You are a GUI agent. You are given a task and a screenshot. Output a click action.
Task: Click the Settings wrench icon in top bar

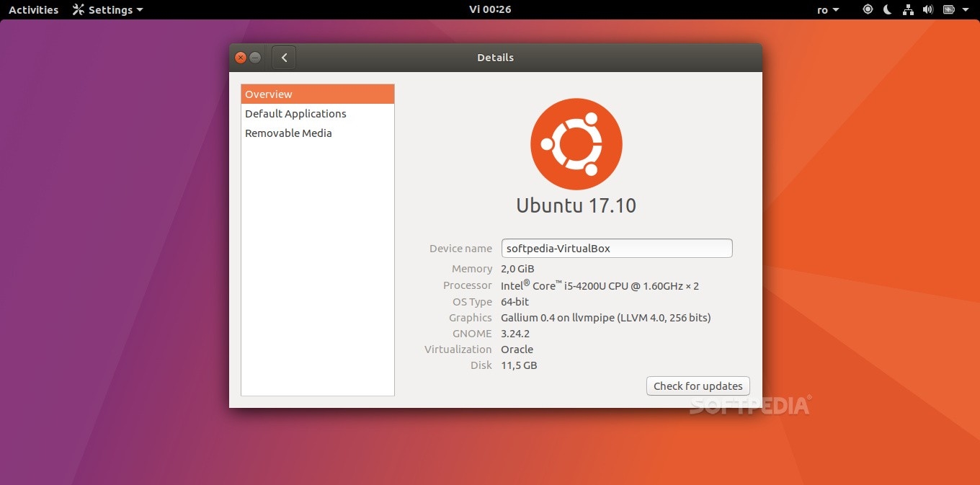79,10
